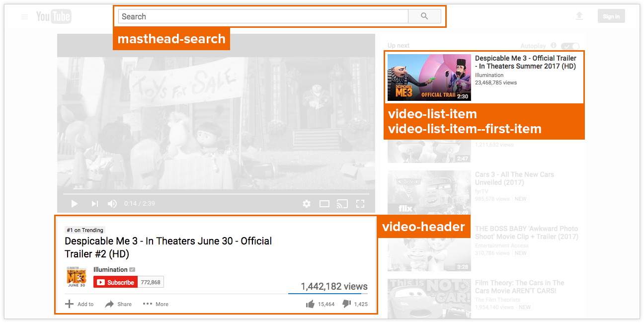
Task: Click the magnifying glass search button
Action: click(x=424, y=16)
